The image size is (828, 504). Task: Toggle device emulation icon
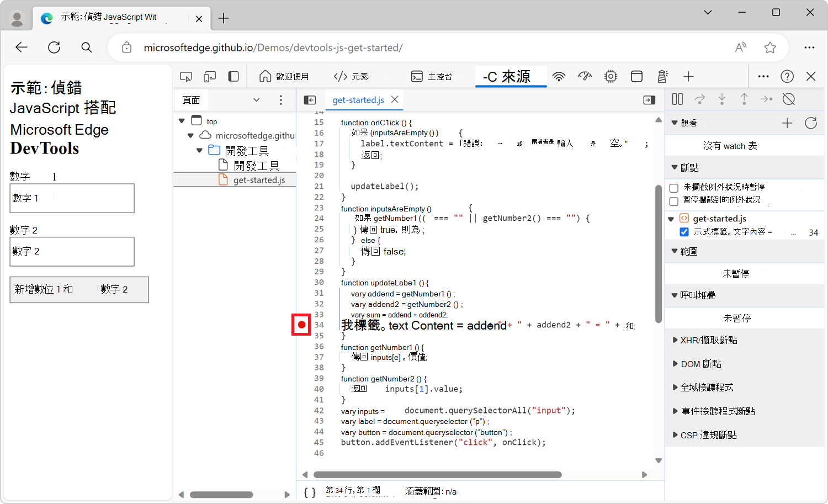point(210,77)
